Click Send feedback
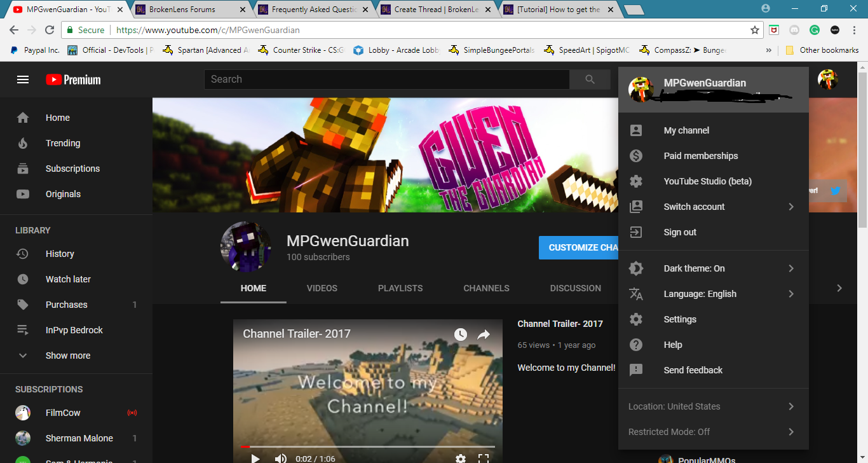 [713, 370]
